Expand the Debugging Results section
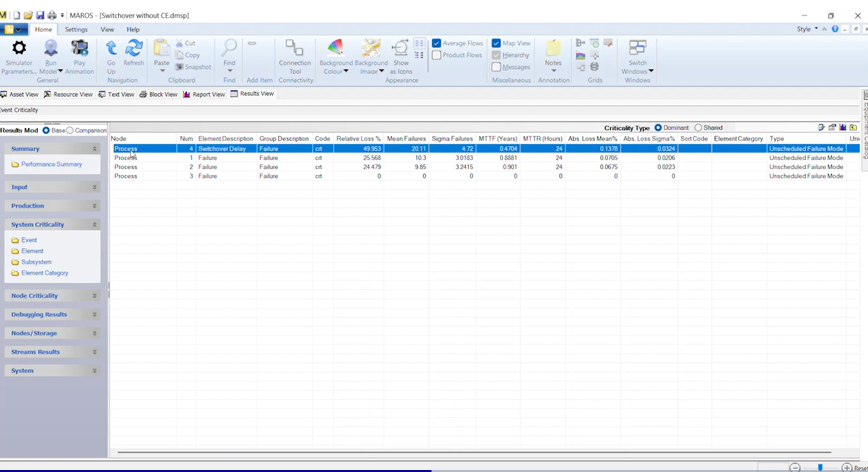Image resolution: width=868 pixels, height=472 pixels. 95,315
